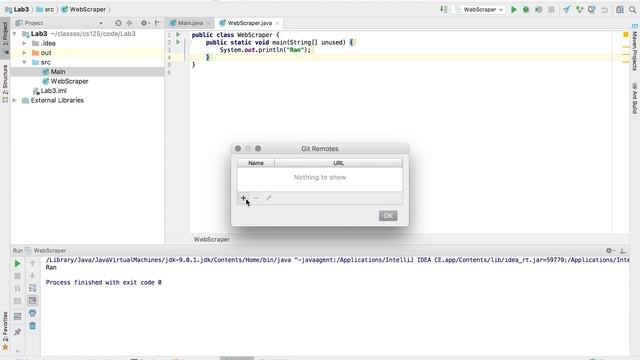Click the Run with Coverage toolbar icon
The width and height of the screenshot is (640, 360).
[539, 9]
